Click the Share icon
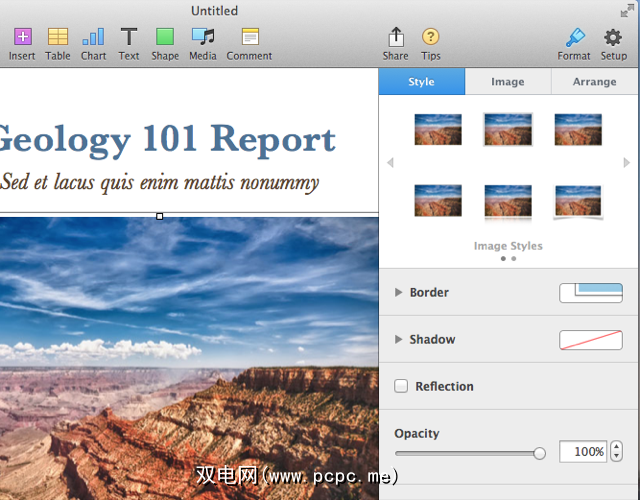 [x=396, y=38]
